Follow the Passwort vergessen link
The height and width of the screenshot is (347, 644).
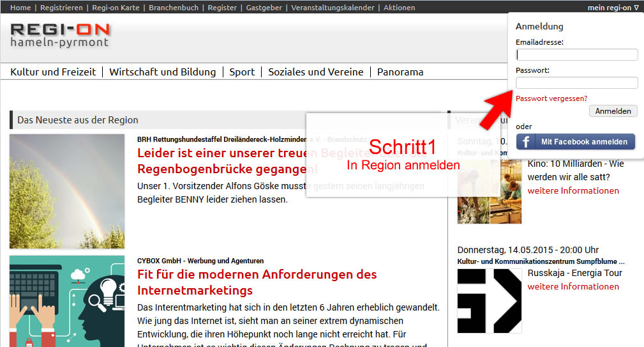(x=551, y=98)
